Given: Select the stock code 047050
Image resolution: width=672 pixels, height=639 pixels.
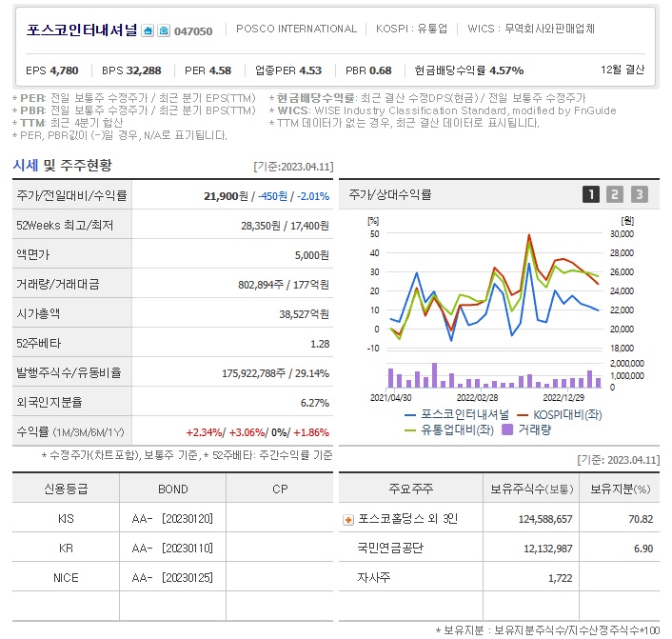Looking at the screenshot, I should coord(193,31).
